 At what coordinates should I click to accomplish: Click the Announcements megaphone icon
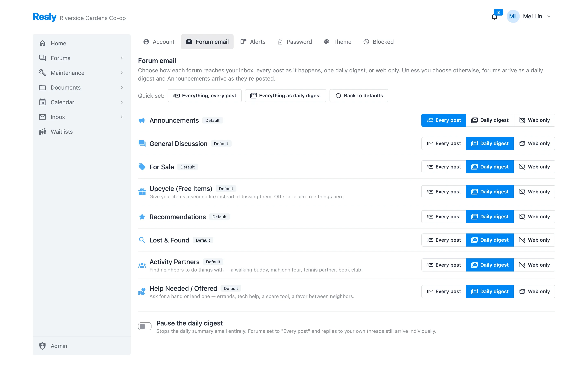(x=142, y=120)
